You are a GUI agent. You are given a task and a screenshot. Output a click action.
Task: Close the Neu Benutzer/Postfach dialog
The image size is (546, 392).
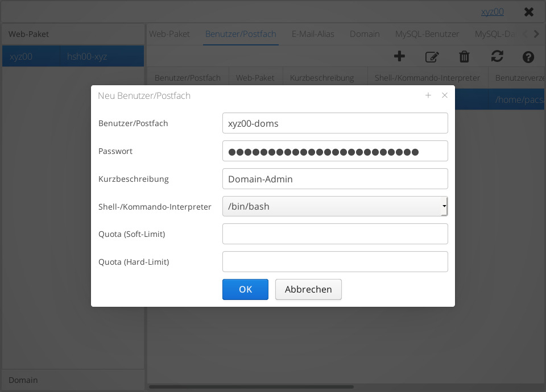(x=445, y=95)
